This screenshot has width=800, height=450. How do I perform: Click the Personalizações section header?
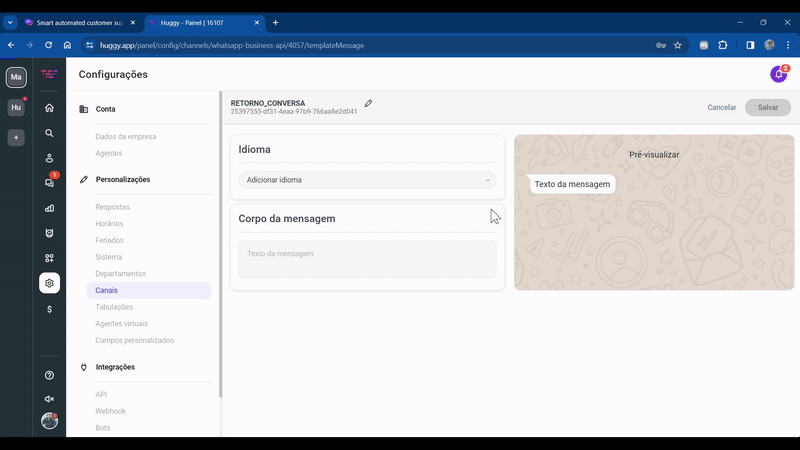pyautogui.click(x=123, y=180)
